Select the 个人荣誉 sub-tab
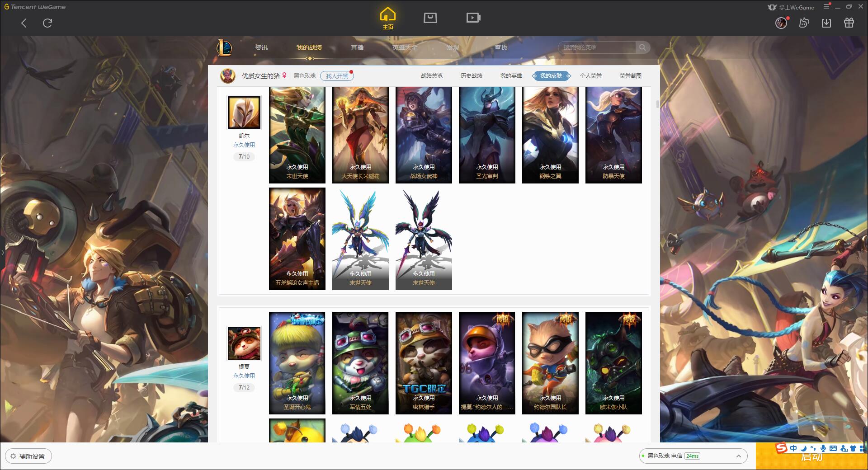868x470 pixels. tap(591, 76)
